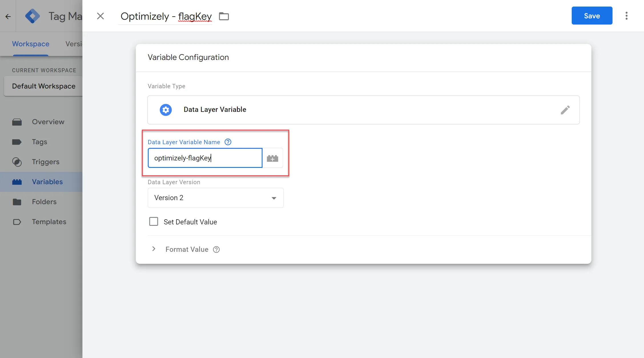Click the Overview briefcase icon

point(17,122)
